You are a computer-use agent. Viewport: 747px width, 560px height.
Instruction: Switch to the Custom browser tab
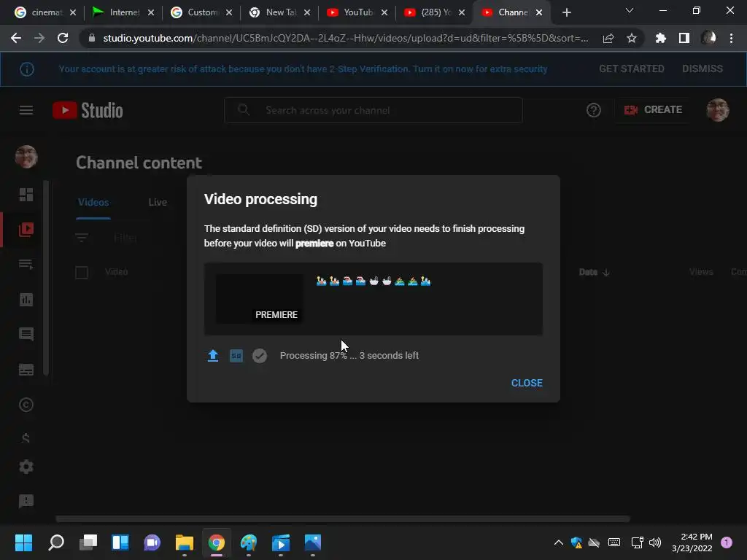coord(201,12)
